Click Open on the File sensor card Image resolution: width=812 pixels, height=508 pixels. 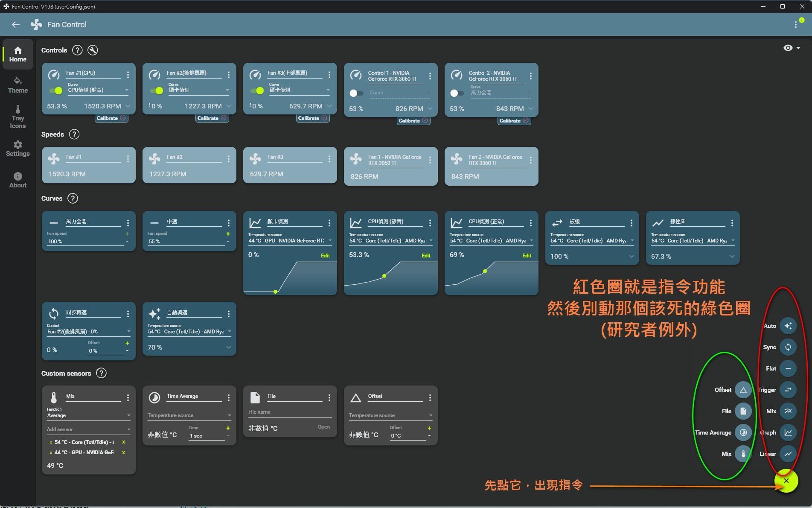coord(323,427)
